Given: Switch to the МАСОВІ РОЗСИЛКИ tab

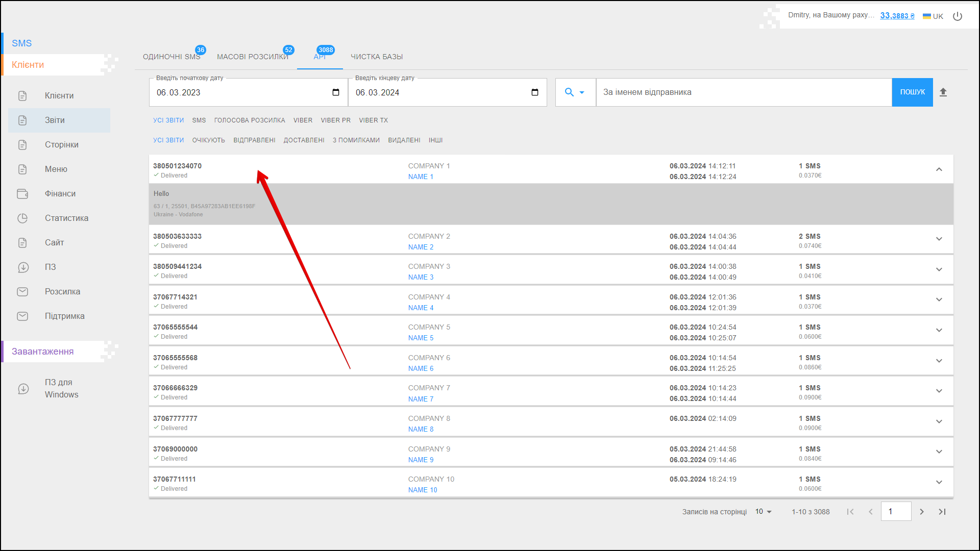Looking at the screenshot, I should pos(253,57).
